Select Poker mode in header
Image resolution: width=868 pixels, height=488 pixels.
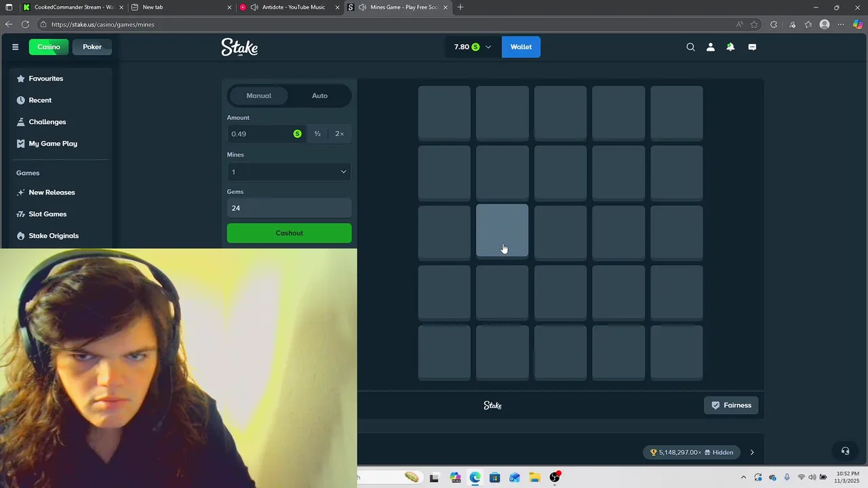click(92, 47)
